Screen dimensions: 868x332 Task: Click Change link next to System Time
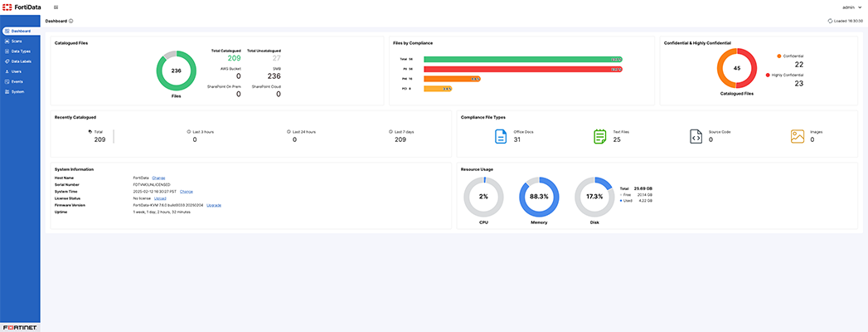(186, 191)
